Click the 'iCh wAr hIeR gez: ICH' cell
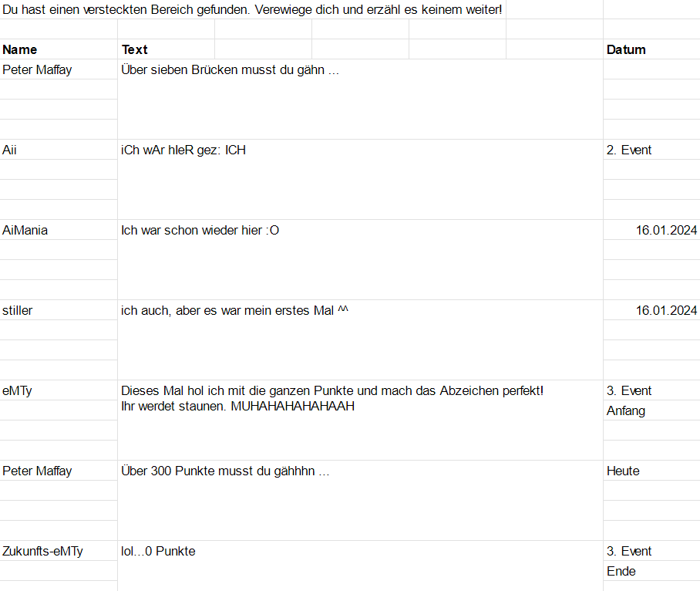 [x=360, y=179]
